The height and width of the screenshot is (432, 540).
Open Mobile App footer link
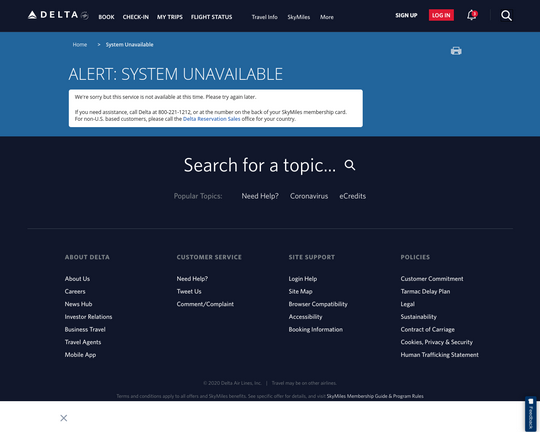tap(81, 355)
